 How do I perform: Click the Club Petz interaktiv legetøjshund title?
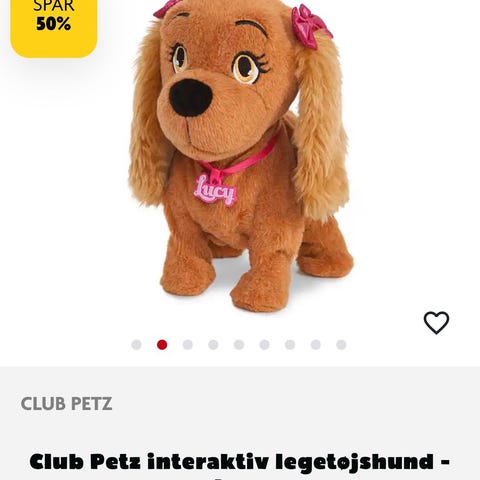[x=239, y=463]
